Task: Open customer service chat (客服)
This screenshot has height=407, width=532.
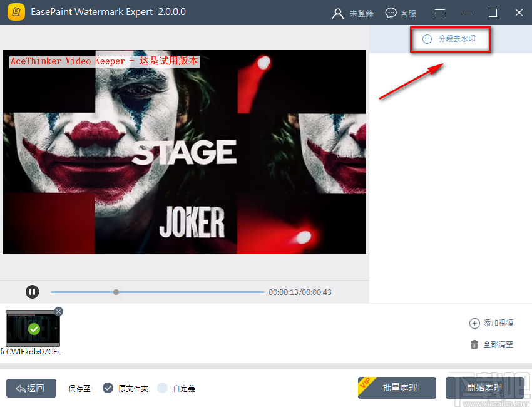Action: tap(401, 13)
